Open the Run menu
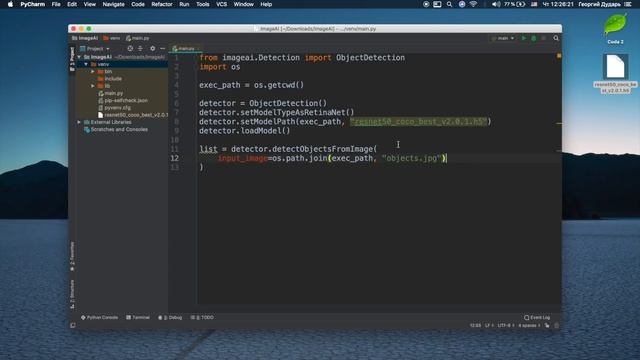Viewport: 640px width, 360px height. click(x=184, y=4)
